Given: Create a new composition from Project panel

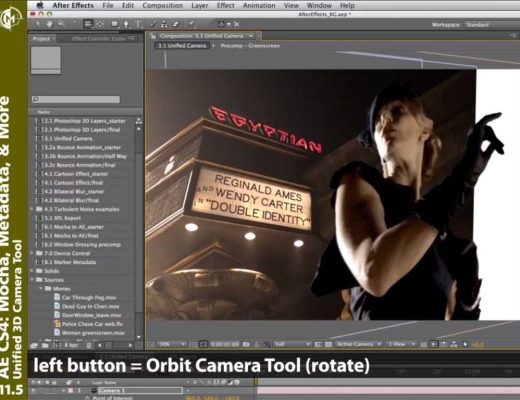Looking at the screenshot, I should 57,345.
